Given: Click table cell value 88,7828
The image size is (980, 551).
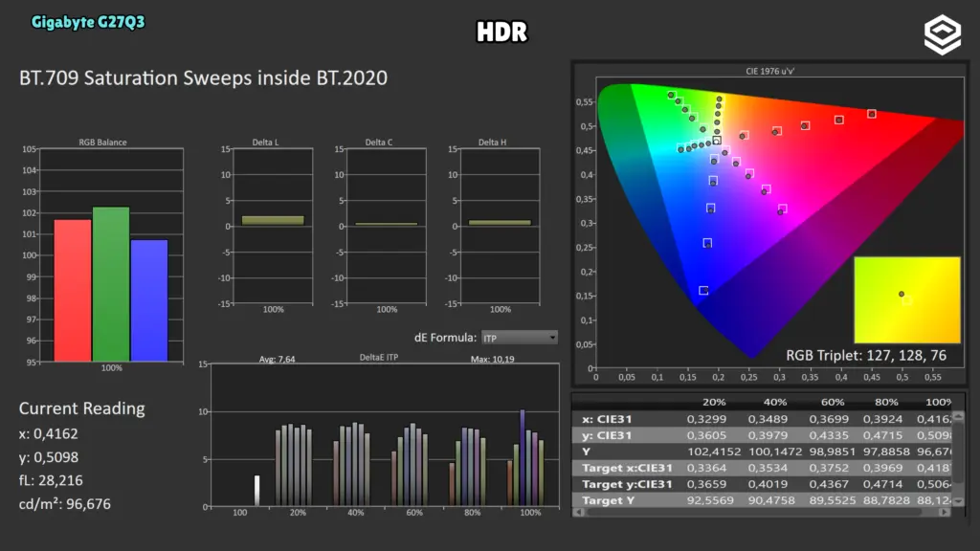Looking at the screenshot, I should [886, 500].
